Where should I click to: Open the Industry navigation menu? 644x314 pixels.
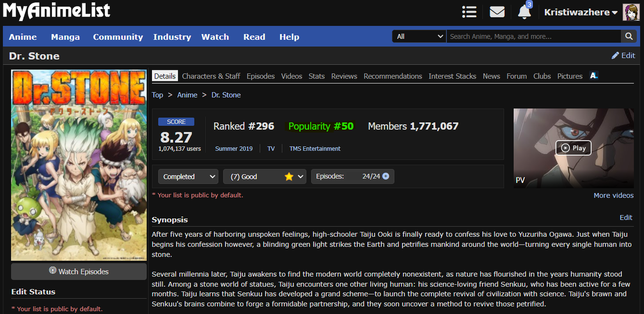click(172, 37)
